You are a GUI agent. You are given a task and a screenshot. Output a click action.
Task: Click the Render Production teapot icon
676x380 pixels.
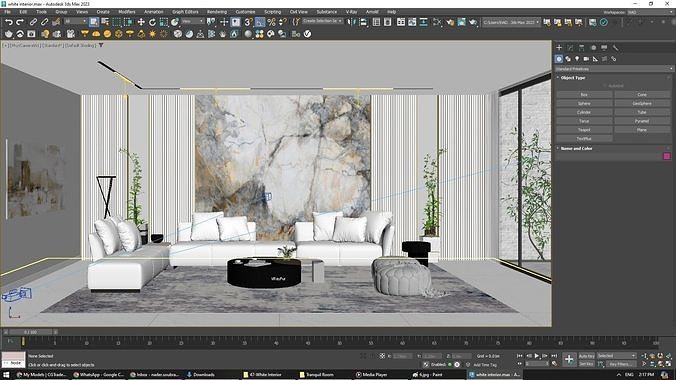tap(473, 22)
